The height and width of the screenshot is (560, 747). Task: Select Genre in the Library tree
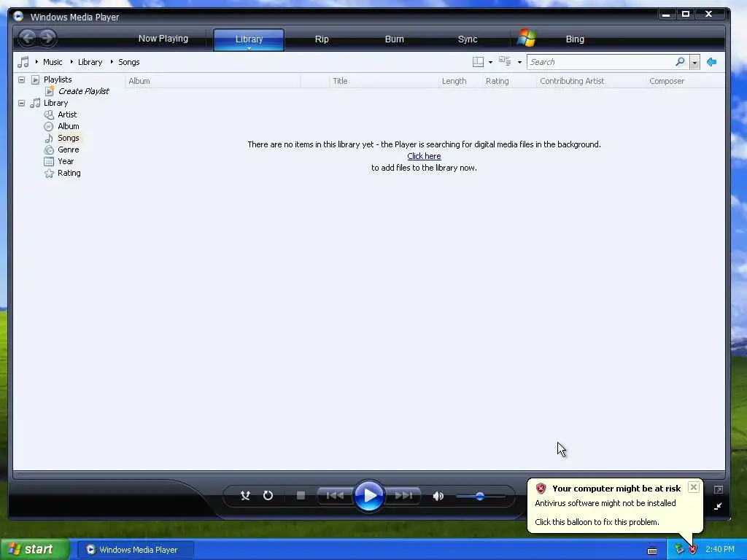coord(68,149)
